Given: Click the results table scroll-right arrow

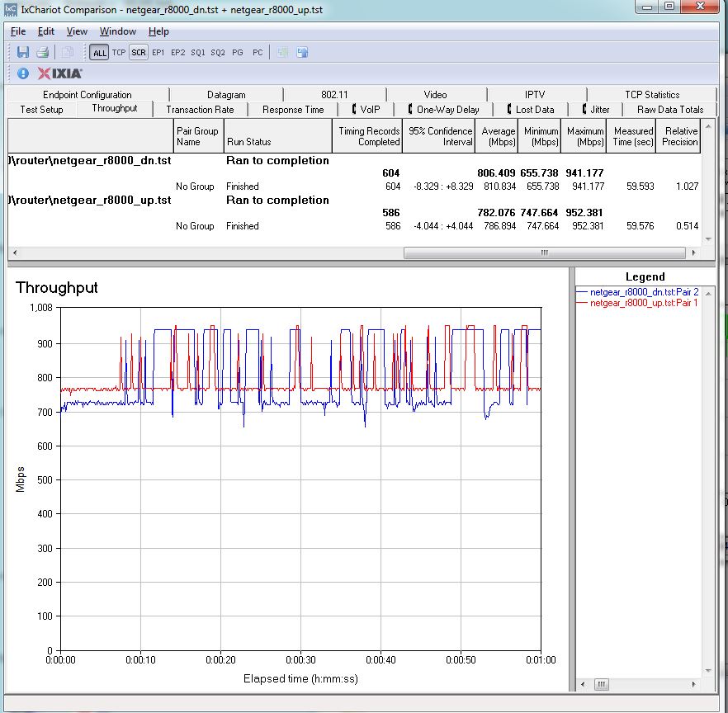Looking at the screenshot, I should [x=693, y=253].
